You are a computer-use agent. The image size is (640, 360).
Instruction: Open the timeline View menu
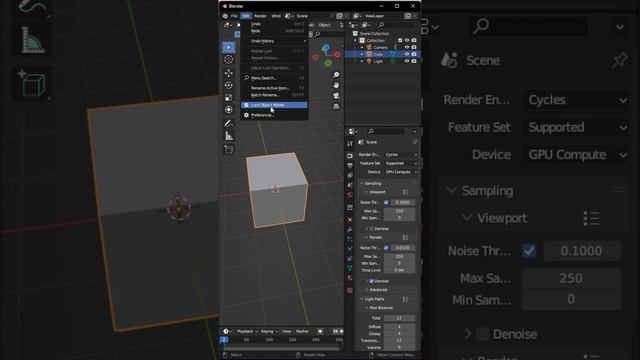(x=287, y=331)
